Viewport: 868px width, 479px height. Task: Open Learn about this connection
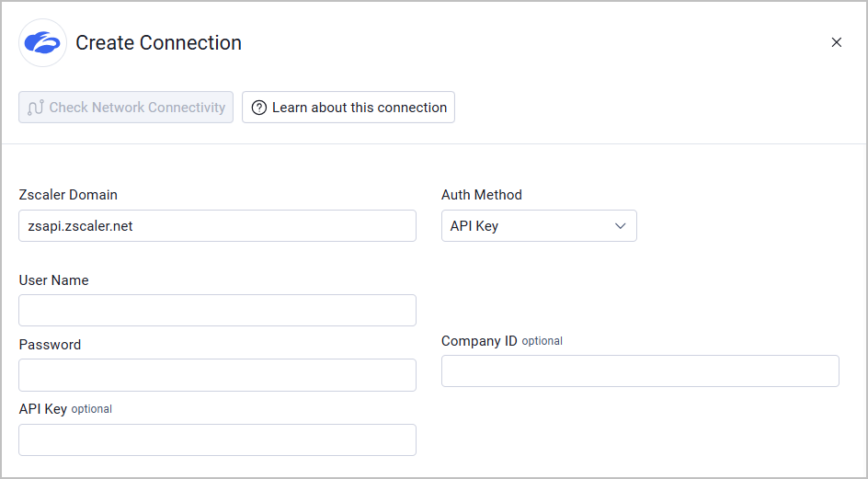(348, 108)
